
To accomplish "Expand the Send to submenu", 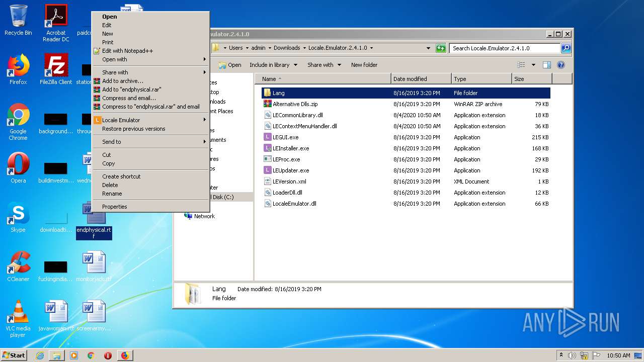I will 150,142.
